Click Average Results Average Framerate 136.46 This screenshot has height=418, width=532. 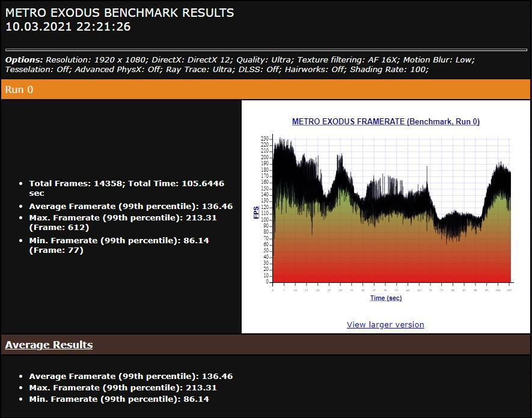click(131, 376)
